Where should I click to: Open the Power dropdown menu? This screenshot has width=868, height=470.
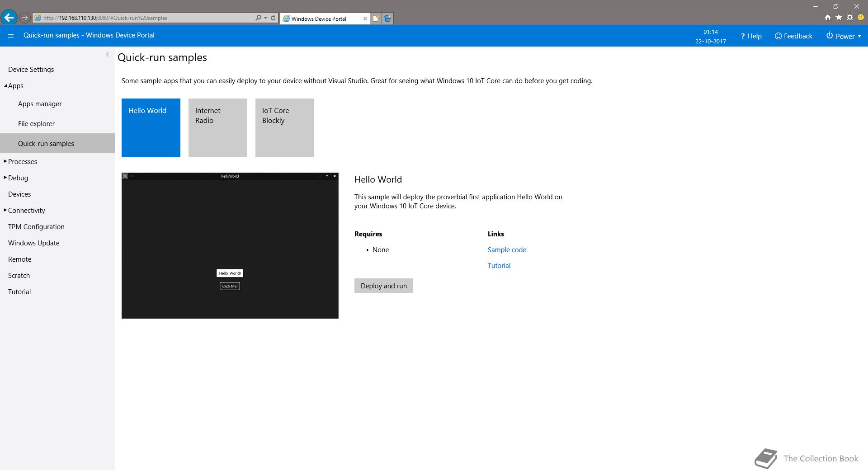[x=844, y=36]
